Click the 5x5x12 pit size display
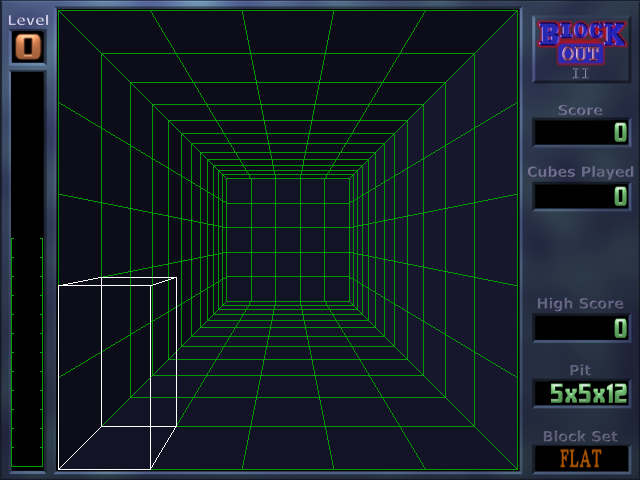Image resolution: width=640 pixels, height=480 pixels. point(581,393)
